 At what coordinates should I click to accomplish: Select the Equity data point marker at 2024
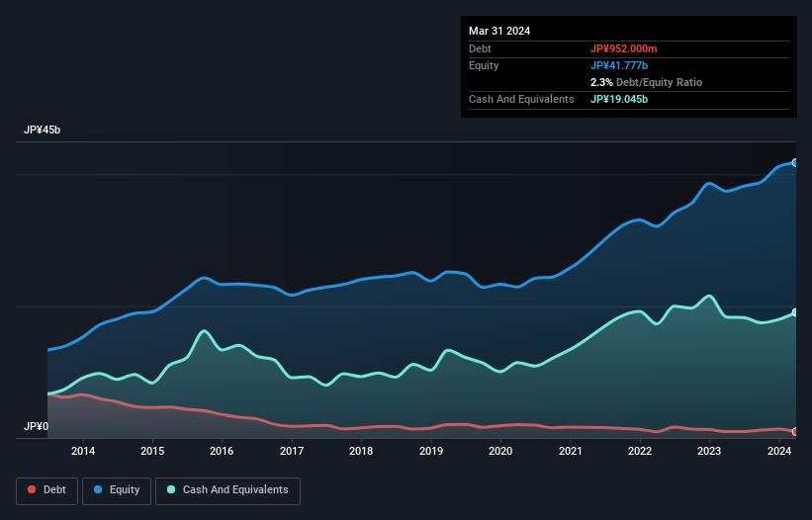(795, 162)
